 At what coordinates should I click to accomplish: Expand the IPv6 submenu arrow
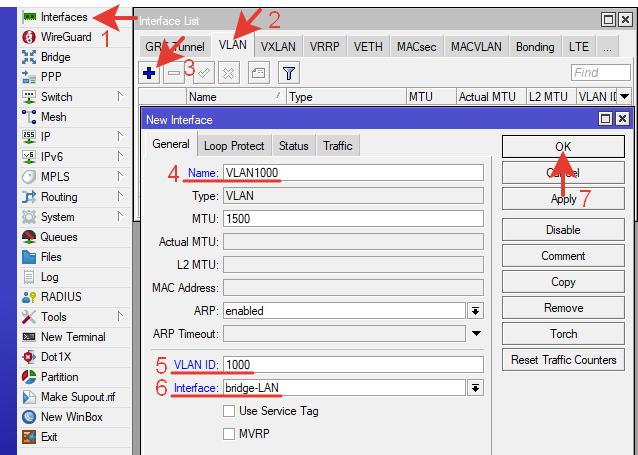[120, 156]
